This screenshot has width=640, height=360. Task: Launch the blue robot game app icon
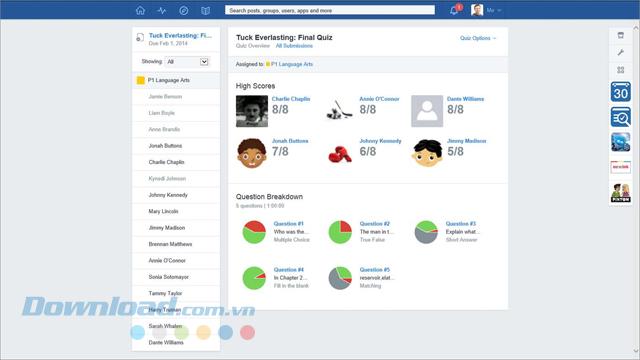620,142
